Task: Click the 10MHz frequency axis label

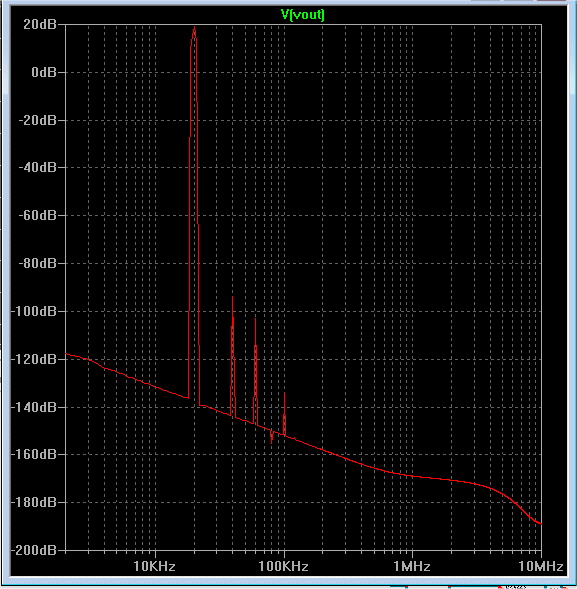Action: click(x=541, y=566)
